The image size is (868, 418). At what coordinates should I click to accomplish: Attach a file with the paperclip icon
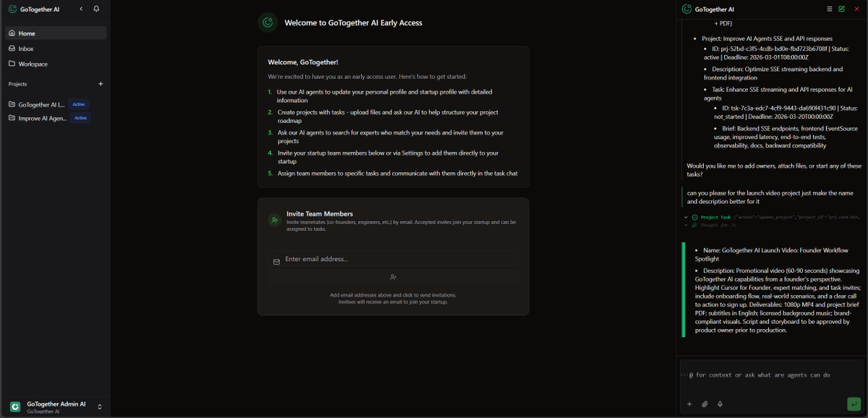[x=705, y=404]
